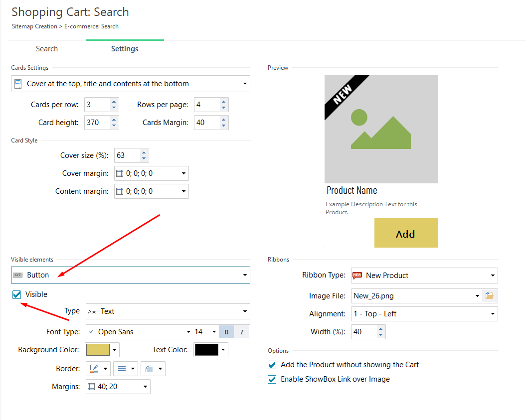This screenshot has height=420, width=526.
Task: Toggle bold font style
Action: [226, 332]
